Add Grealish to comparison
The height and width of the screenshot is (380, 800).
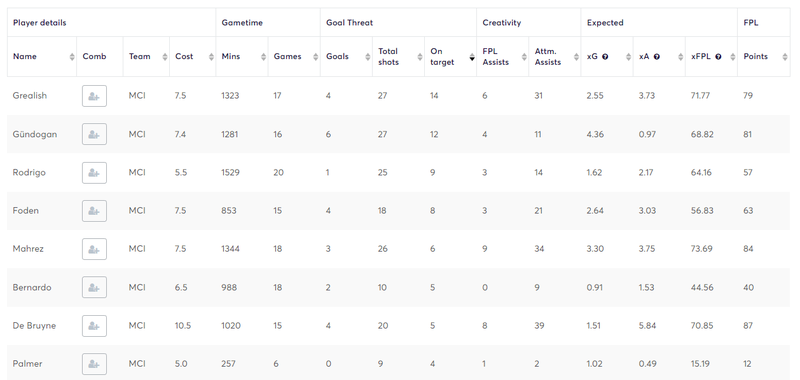94,96
